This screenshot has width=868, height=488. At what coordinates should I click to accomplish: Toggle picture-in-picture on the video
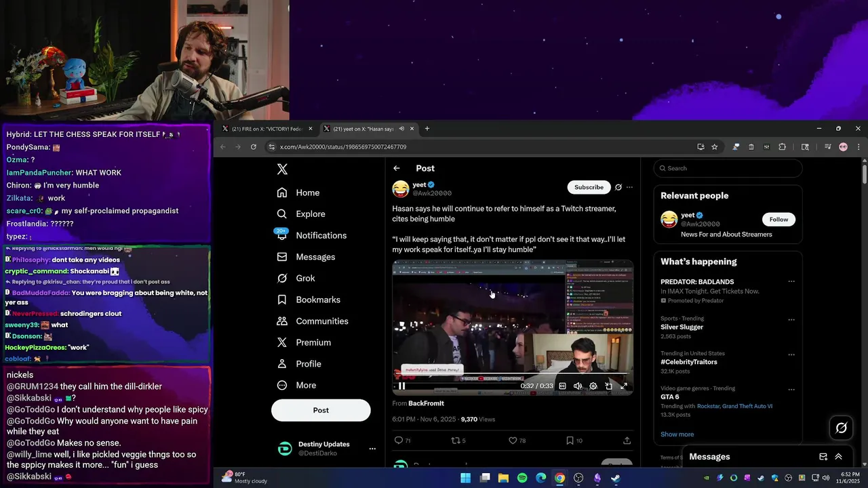[x=609, y=386]
